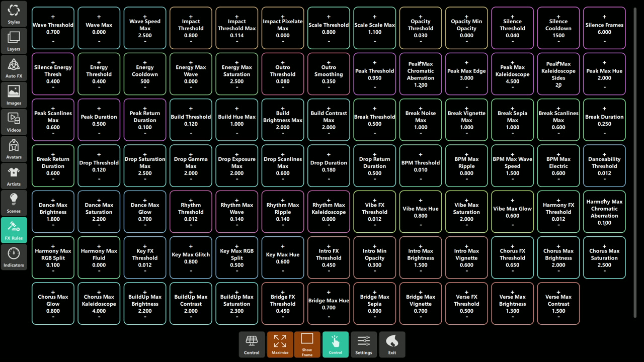Select the Chorus Max Kaleidoscope 4.000 value
The width and height of the screenshot is (644, 362).
99,311
